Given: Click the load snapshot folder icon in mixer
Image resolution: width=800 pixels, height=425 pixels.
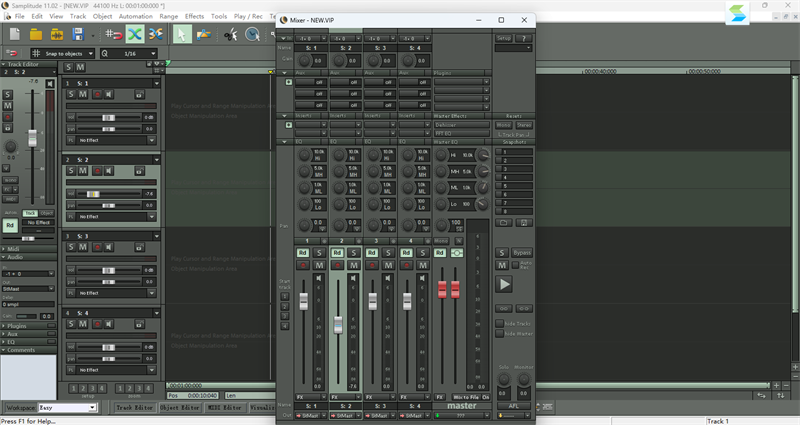Looking at the screenshot, I should pos(506,222).
